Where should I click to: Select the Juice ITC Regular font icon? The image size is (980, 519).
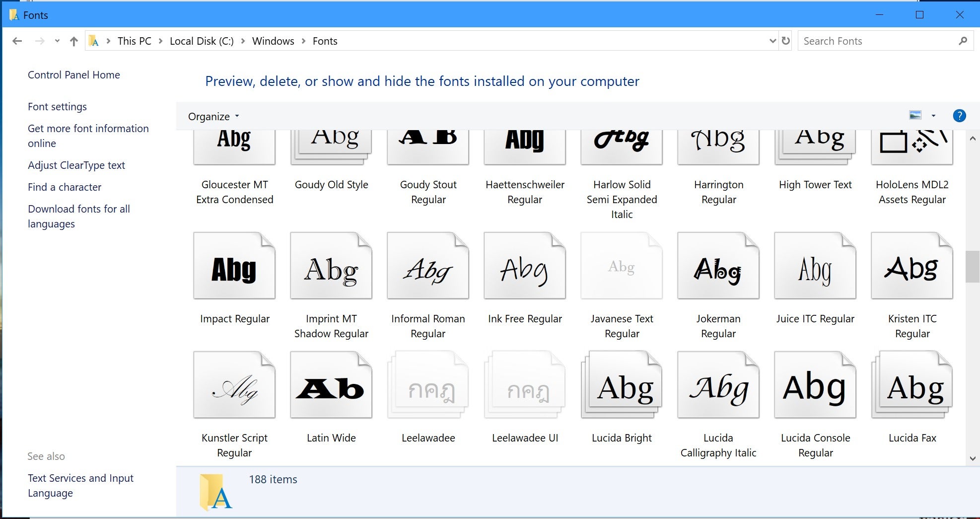click(815, 266)
